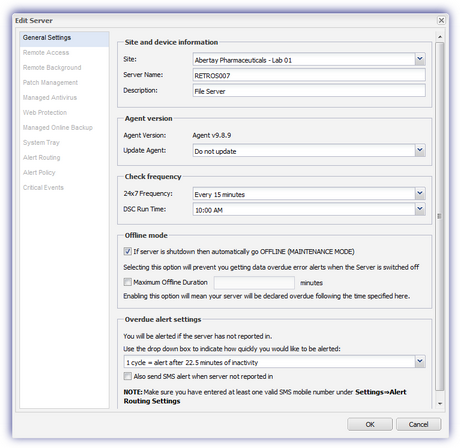The height and width of the screenshot is (448, 460).
Task: Click the Site combo box showing Abertay Pharmaceuticals
Action: tap(304, 60)
